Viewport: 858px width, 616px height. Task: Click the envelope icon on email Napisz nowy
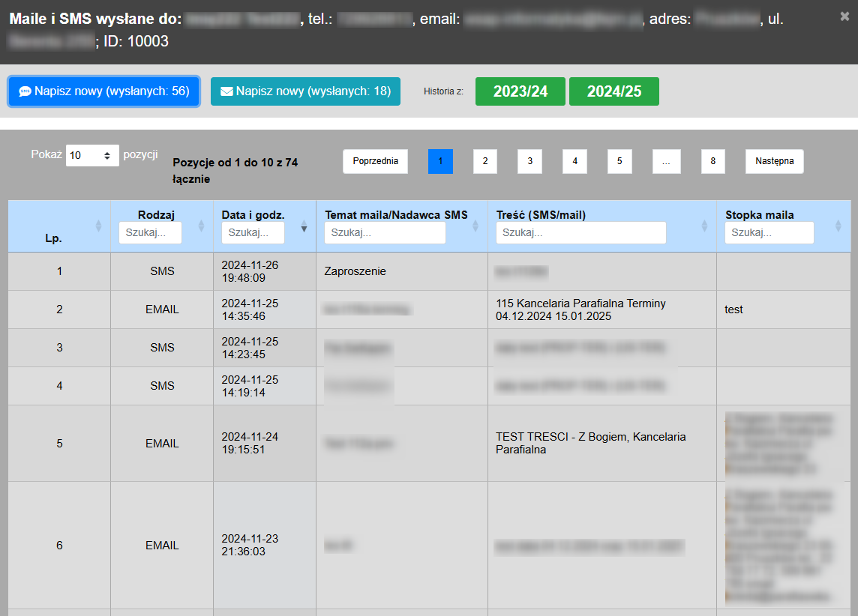coord(226,91)
